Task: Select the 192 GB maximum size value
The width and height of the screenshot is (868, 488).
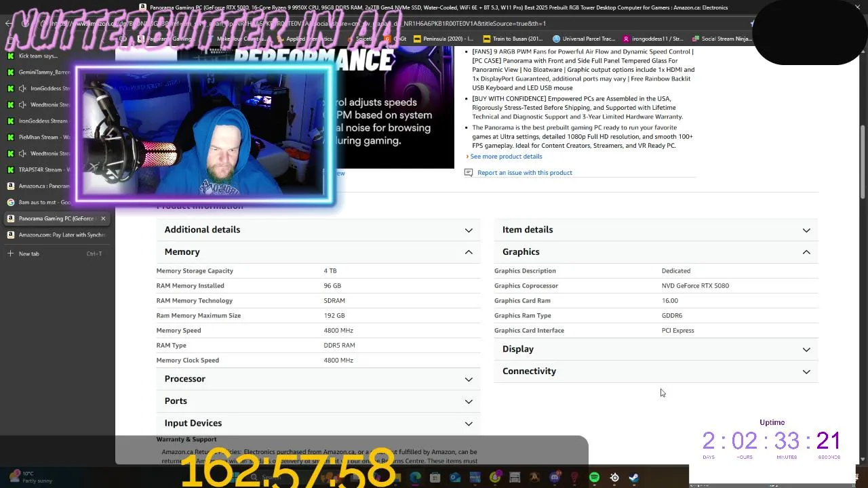Action: [x=334, y=315]
